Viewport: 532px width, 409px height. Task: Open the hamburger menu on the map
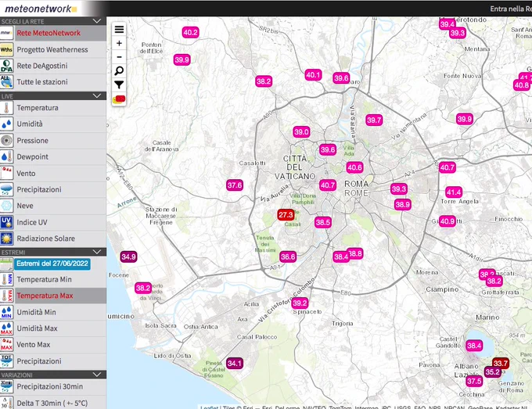119,30
